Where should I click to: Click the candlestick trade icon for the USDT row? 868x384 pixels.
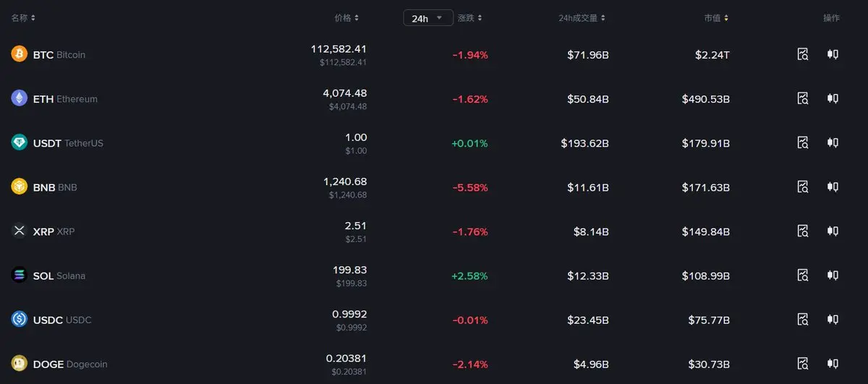click(833, 142)
